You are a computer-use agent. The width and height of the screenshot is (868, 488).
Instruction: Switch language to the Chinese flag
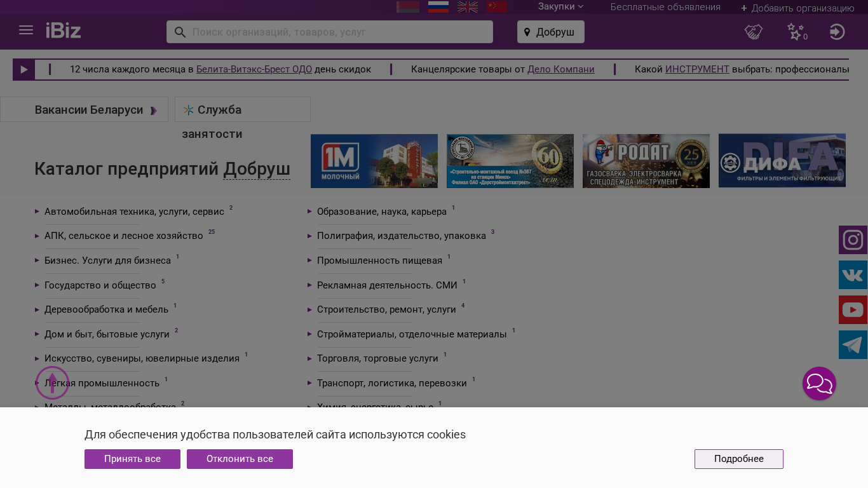tap(496, 7)
